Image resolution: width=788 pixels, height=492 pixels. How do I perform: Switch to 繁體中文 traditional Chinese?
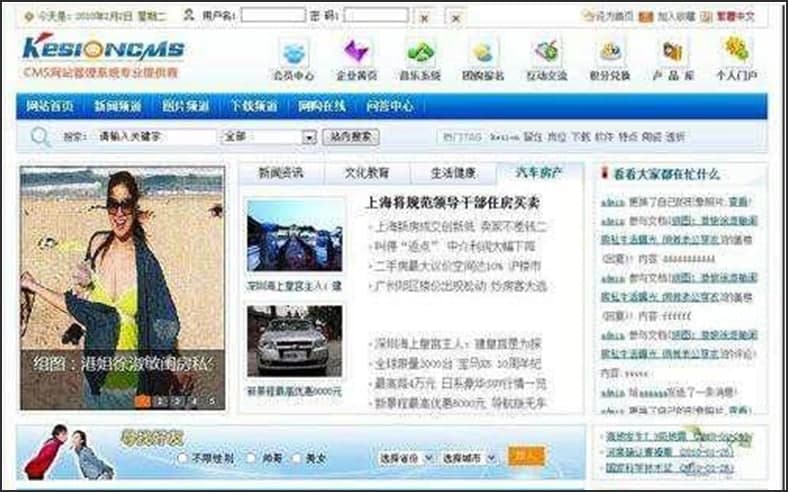click(x=735, y=17)
